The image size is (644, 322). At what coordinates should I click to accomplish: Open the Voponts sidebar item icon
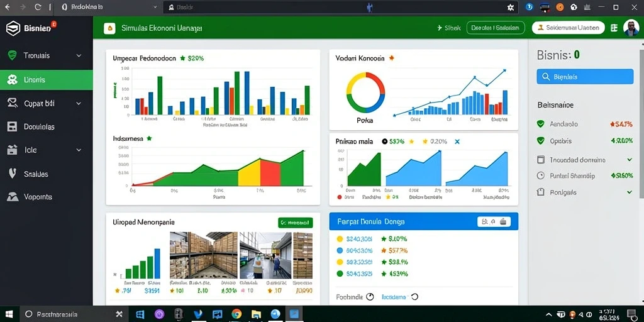point(13,197)
